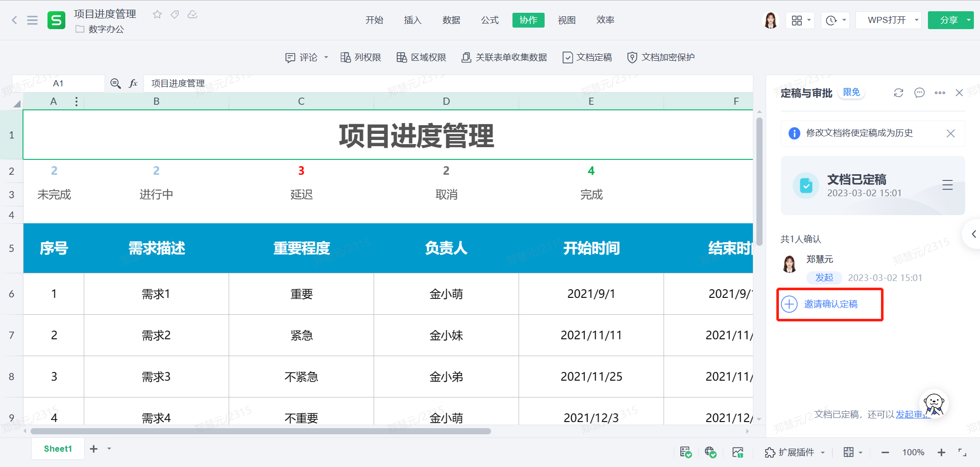Click the assistant mascot icon
This screenshot has height=467, width=980.
pyautogui.click(x=934, y=404)
